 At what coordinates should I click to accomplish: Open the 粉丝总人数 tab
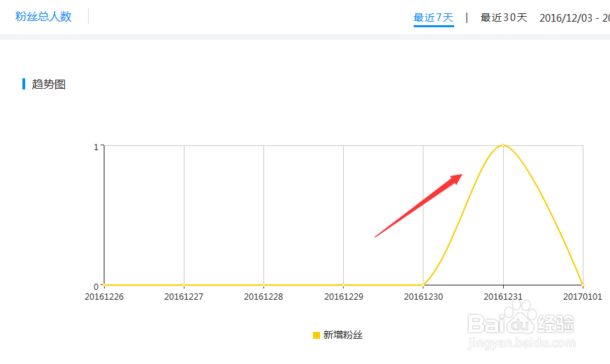pos(43,17)
